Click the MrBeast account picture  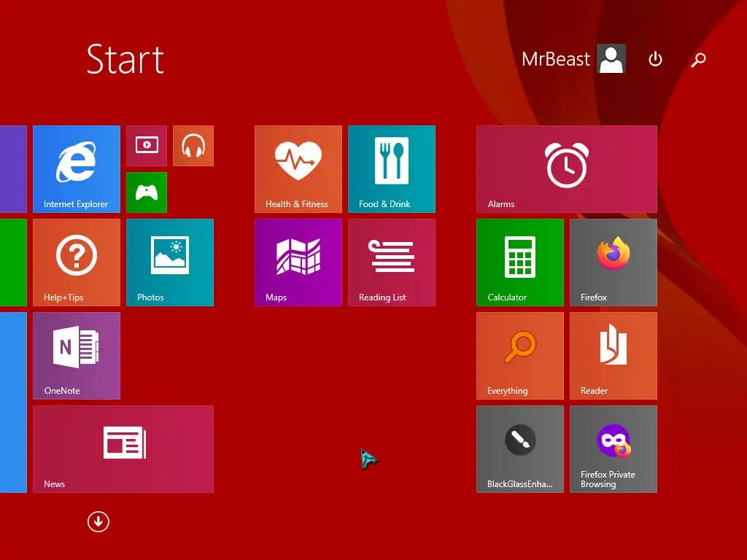(612, 59)
